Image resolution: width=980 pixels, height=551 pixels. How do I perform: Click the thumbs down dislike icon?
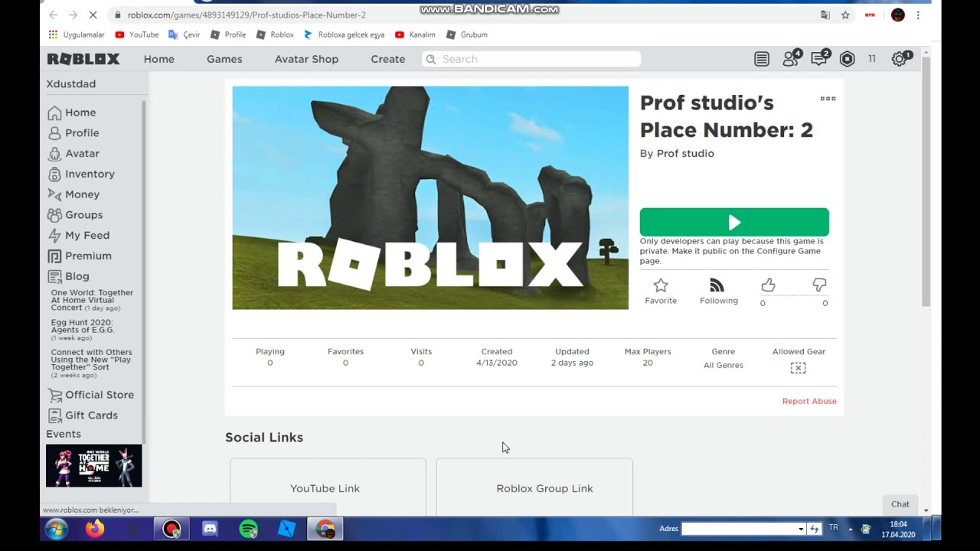tap(819, 285)
